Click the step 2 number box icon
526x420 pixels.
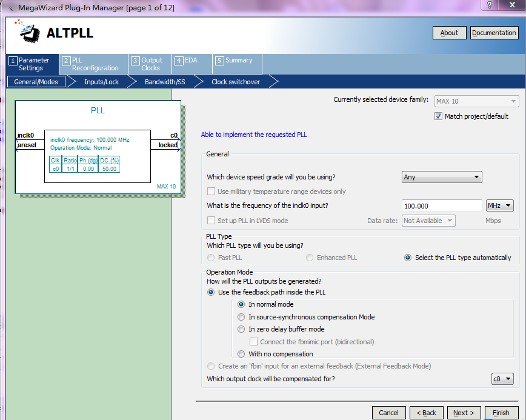tap(66, 61)
